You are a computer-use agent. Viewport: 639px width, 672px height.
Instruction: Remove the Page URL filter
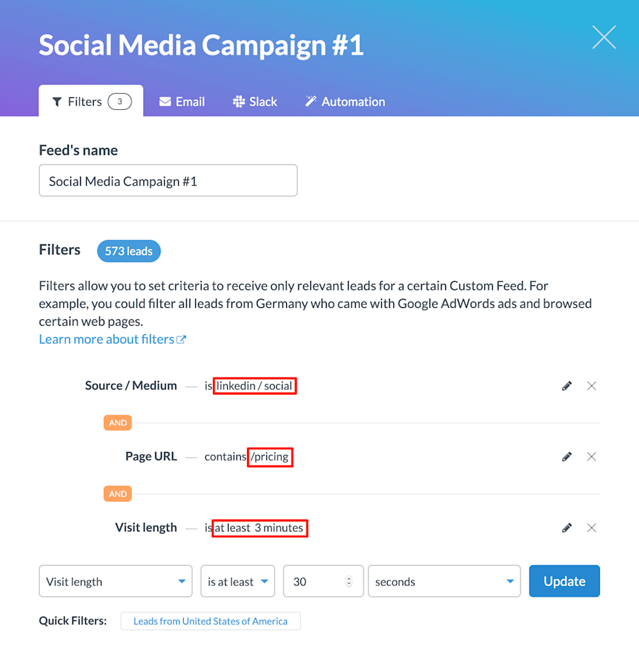(591, 456)
